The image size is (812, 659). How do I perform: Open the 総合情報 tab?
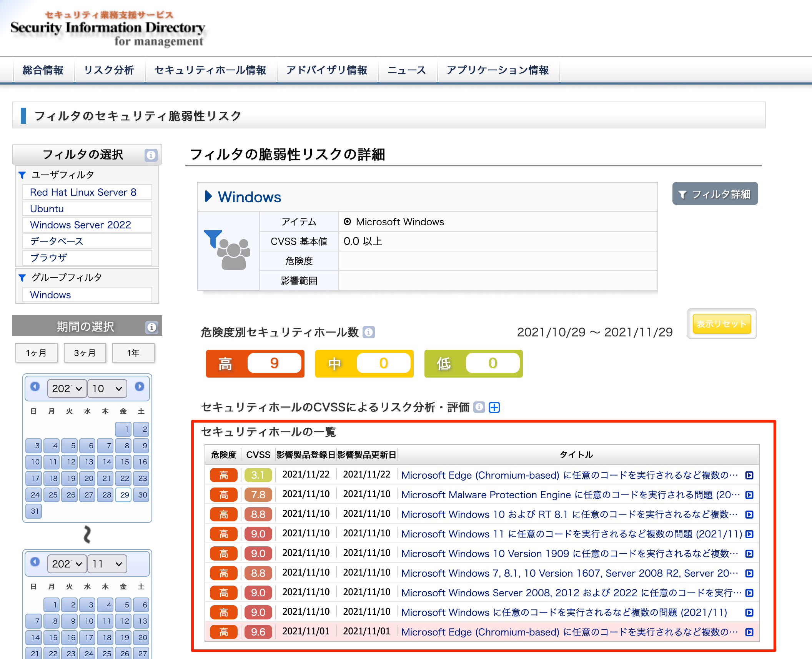(x=43, y=70)
